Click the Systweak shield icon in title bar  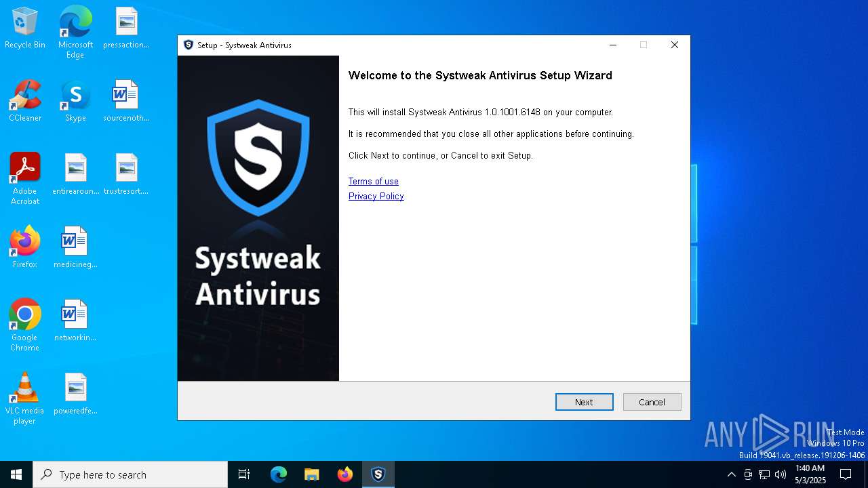point(189,45)
